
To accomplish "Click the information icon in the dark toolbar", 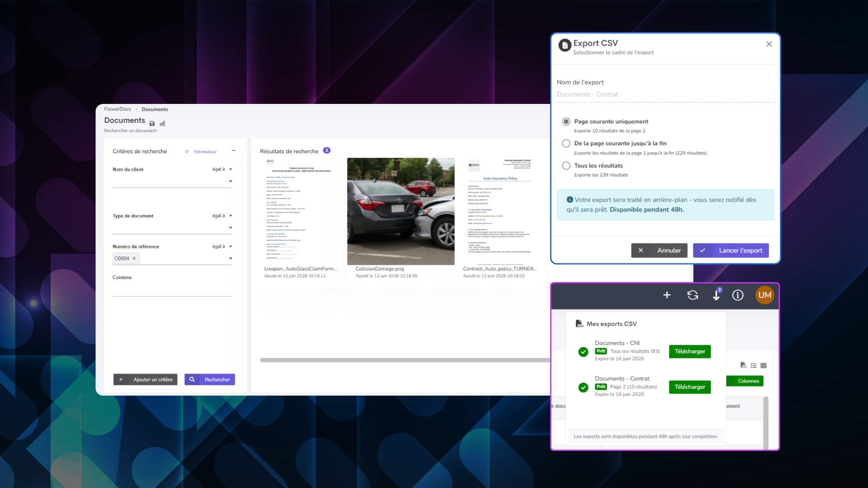I will click(738, 295).
